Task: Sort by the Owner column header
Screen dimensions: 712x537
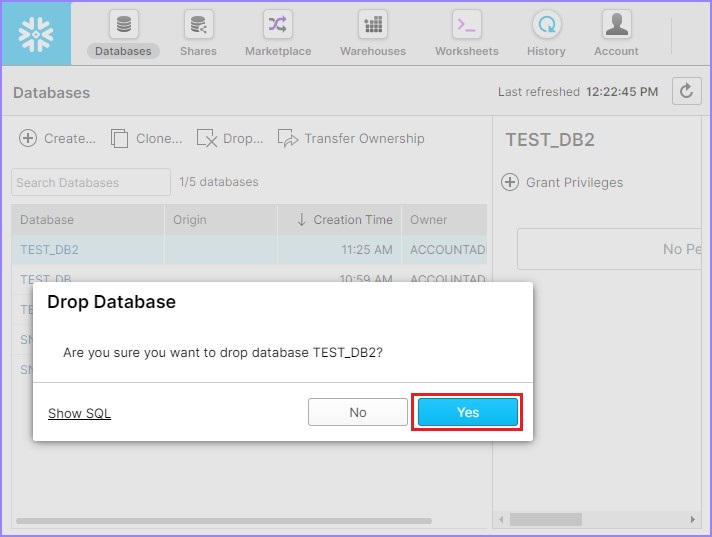Action: point(445,220)
